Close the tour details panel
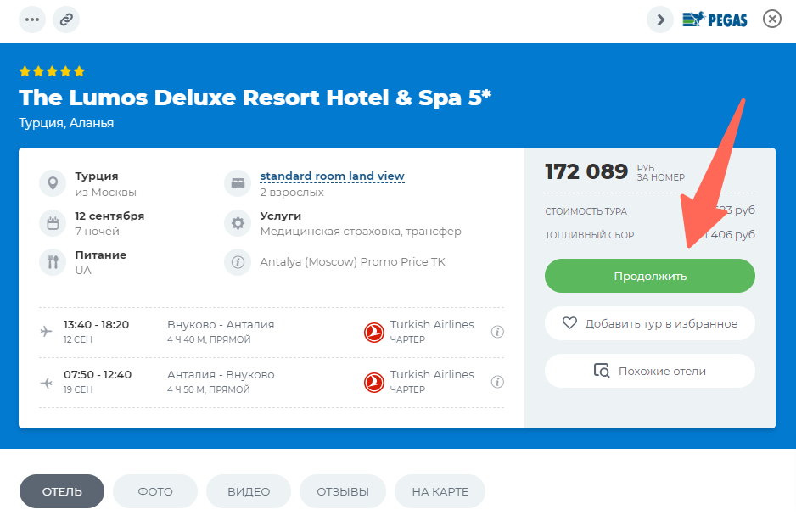 [x=771, y=19]
